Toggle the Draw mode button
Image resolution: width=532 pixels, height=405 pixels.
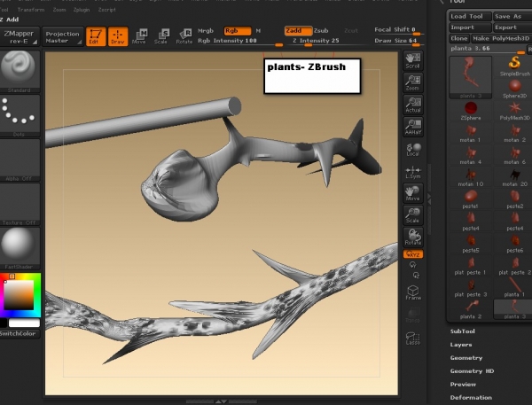[x=118, y=36]
